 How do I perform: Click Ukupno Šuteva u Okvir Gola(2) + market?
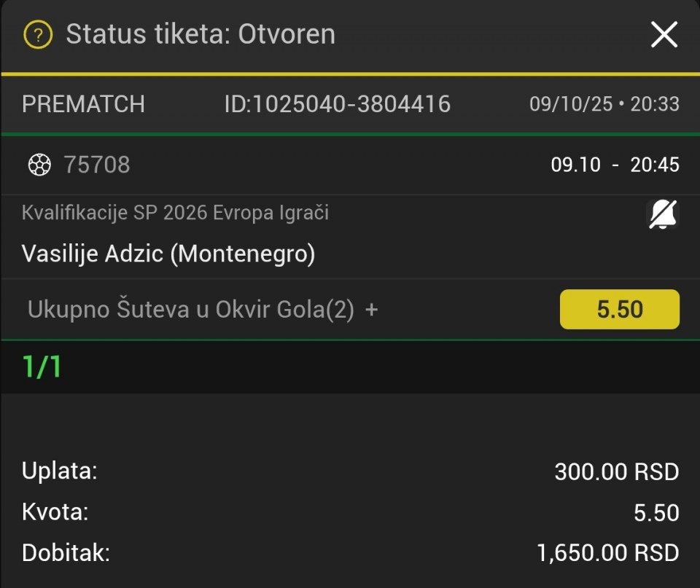point(203,310)
